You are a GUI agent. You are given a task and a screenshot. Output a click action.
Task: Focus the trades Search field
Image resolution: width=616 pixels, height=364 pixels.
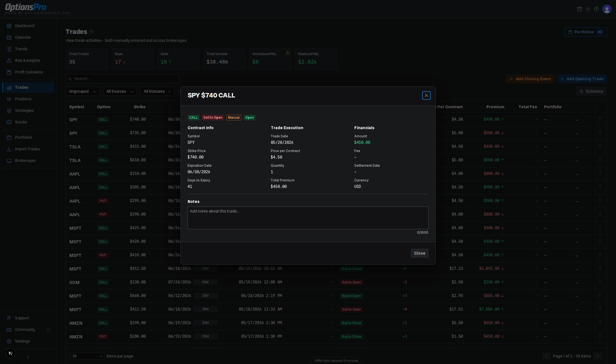click(x=122, y=79)
